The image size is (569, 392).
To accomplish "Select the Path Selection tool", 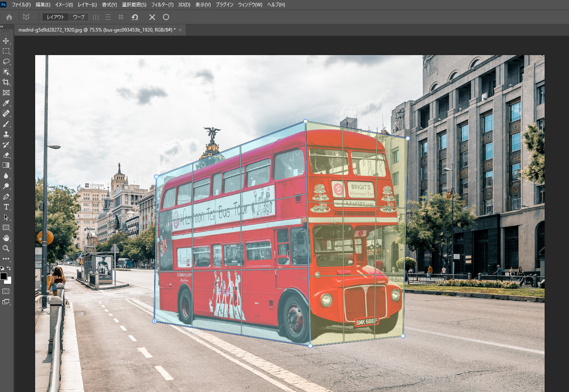I will pos(6,217).
